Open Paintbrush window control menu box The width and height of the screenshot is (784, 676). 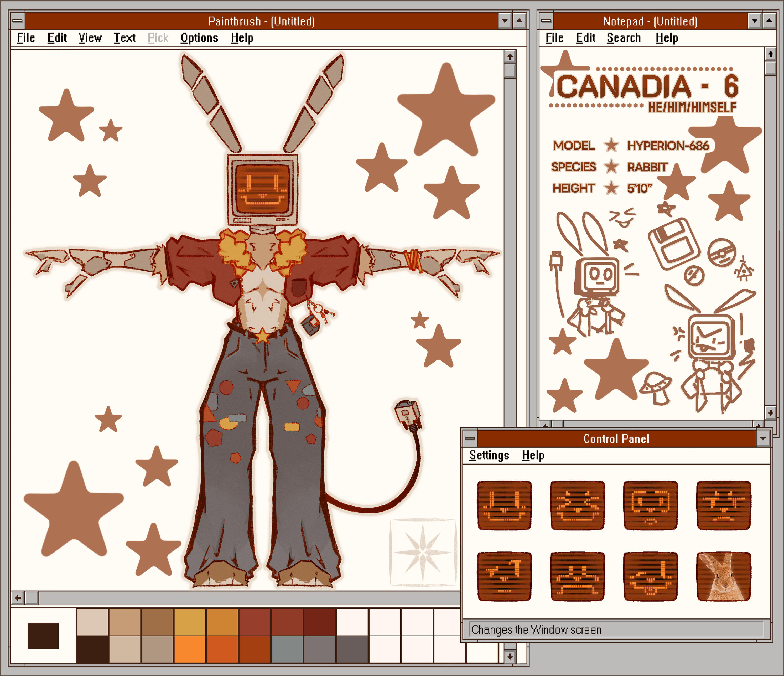coord(17,21)
